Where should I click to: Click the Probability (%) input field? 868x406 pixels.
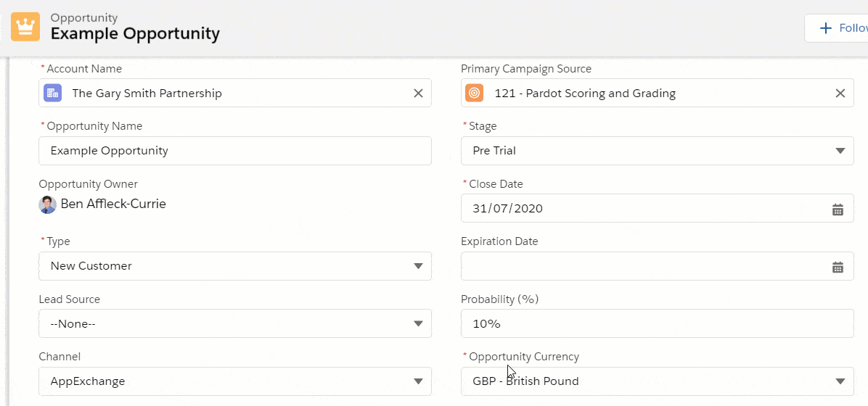point(657,323)
